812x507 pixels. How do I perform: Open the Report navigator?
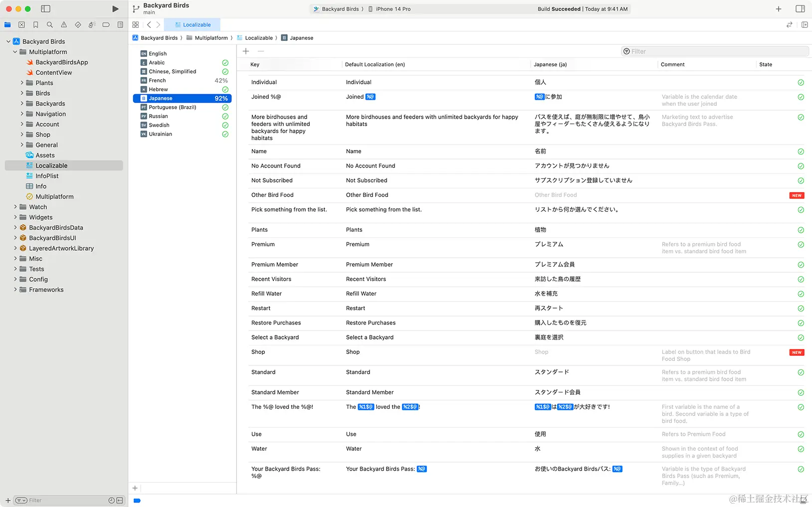click(x=120, y=24)
